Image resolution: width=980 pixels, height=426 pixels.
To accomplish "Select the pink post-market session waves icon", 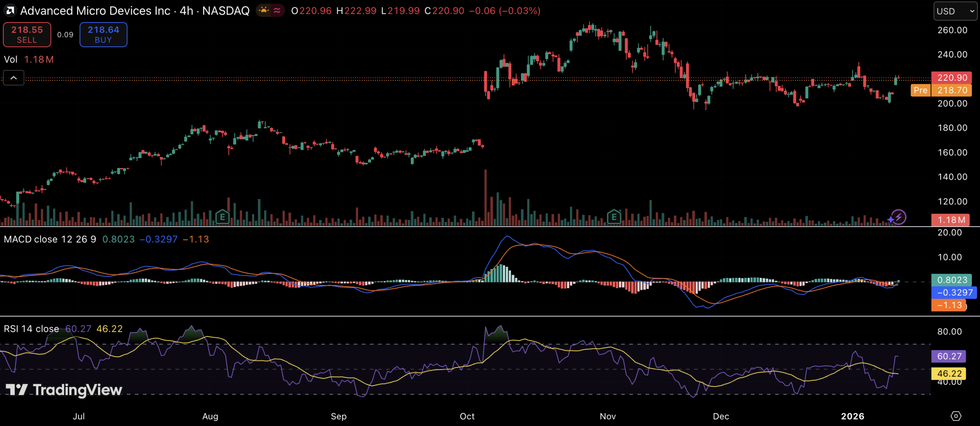I will point(277,11).
